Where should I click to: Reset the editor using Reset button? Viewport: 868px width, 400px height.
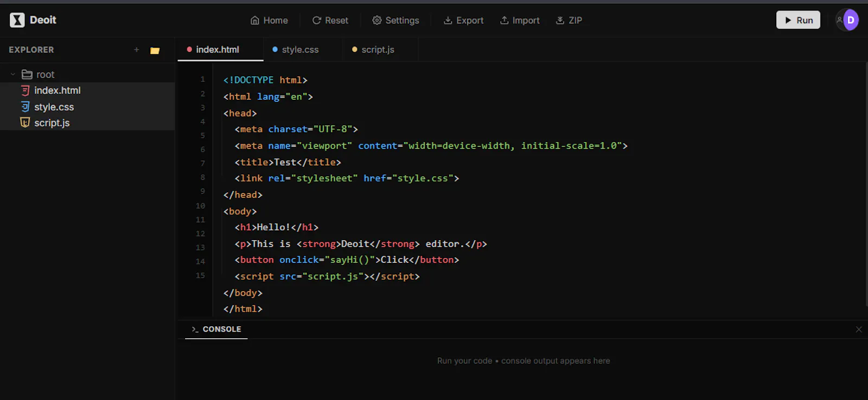(x=330, y=20)
